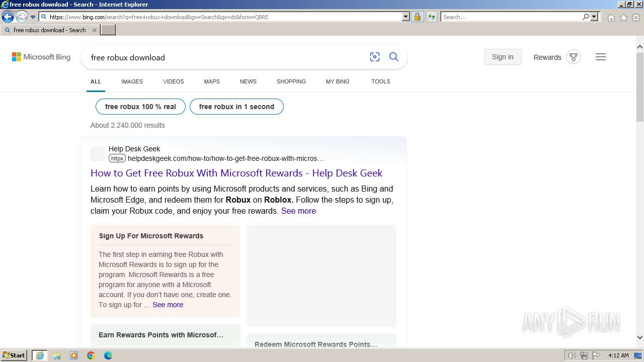Click the IE search box magnifier icon
Viewport: 644px width, 362px height.
click(586, 17)
